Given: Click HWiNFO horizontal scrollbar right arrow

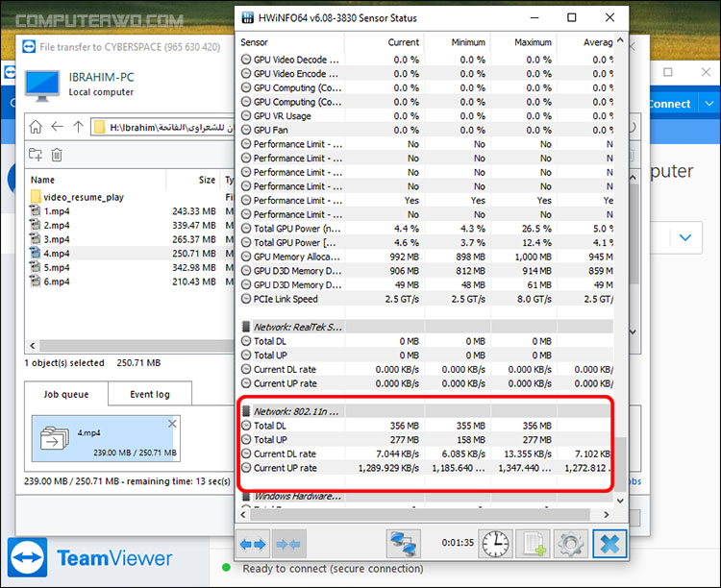Looking at the screenshot, I should point(606,515).
